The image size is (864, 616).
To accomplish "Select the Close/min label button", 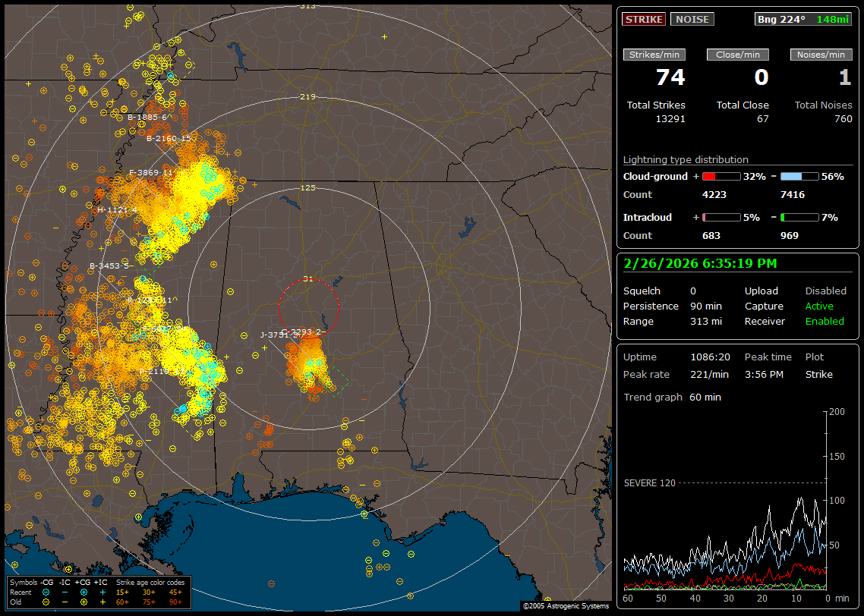I will tap(738, 55).
